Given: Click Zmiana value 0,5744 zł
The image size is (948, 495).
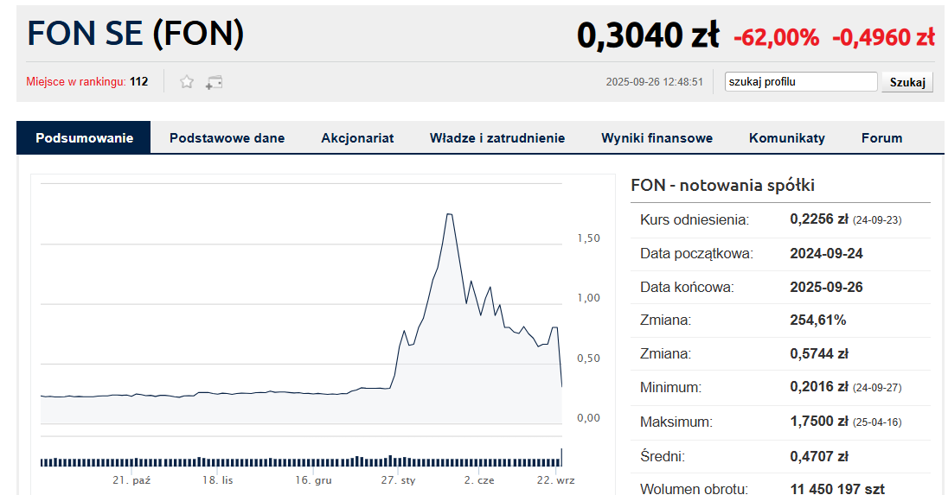Looking at the screenshot, I should click(x=819, y=354).
